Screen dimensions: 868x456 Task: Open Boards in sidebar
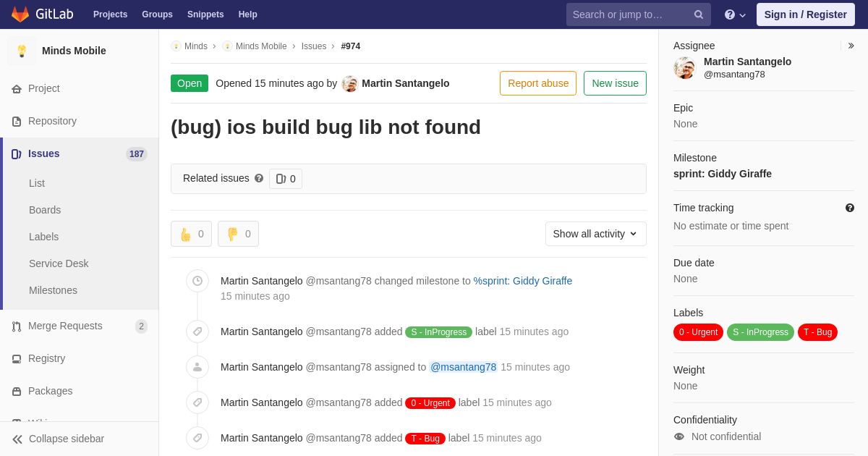pyautogui.click(x=45, y=210)
